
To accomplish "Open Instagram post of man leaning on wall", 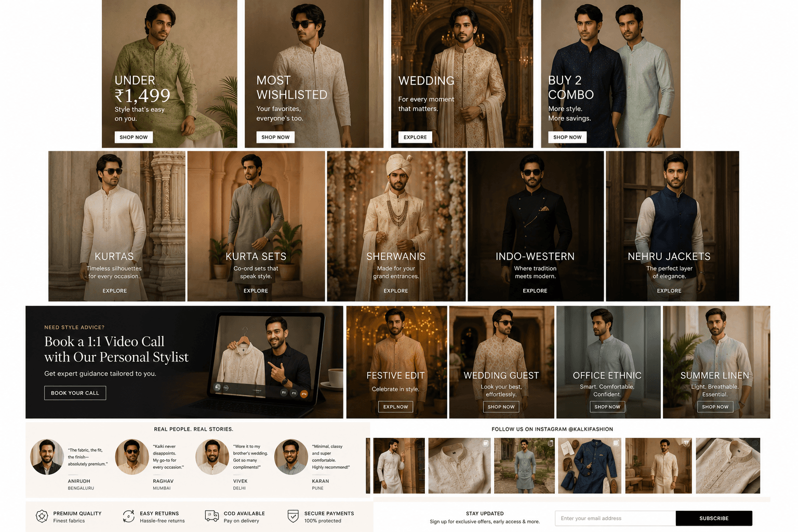I will pyautogui.click(x=399, y=465).
